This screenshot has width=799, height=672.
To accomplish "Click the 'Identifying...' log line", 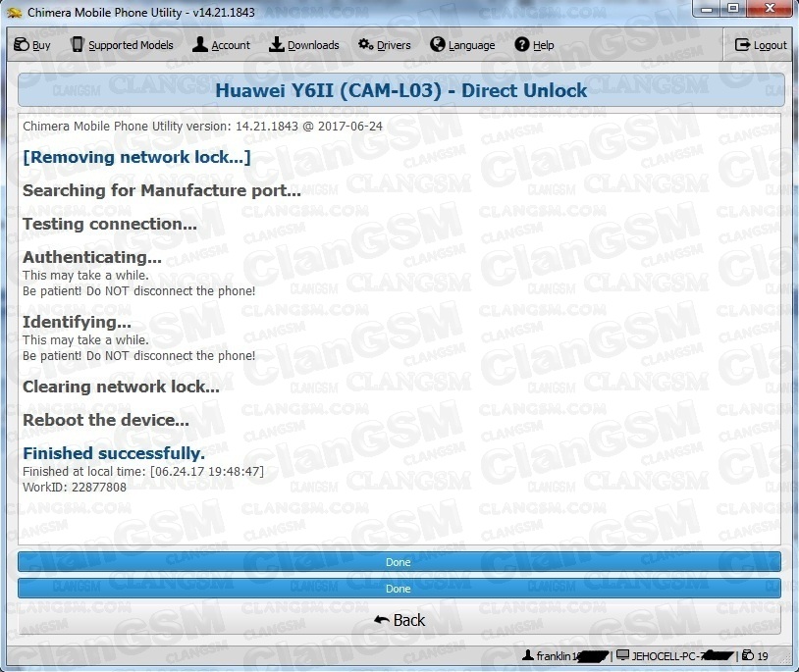I will [77, 322].
